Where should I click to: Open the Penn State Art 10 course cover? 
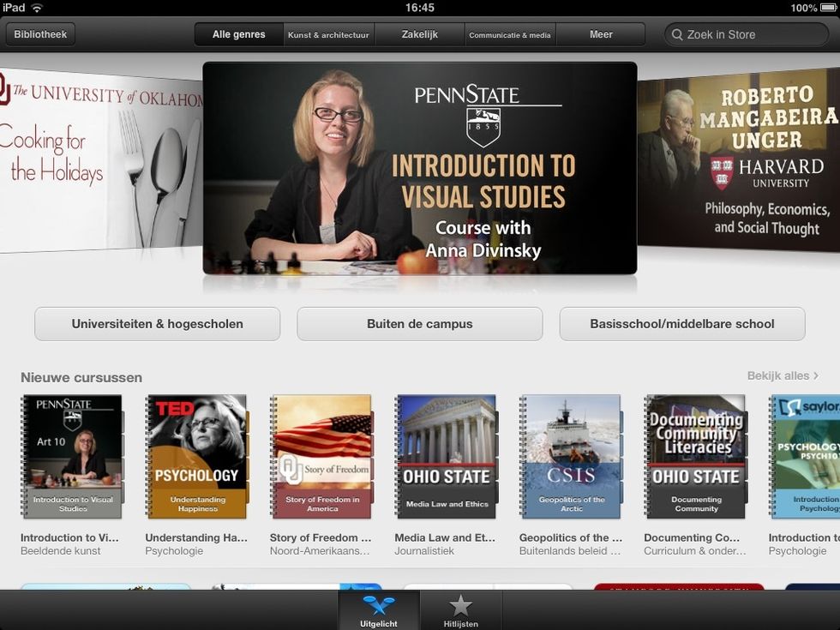click(73, 457)
